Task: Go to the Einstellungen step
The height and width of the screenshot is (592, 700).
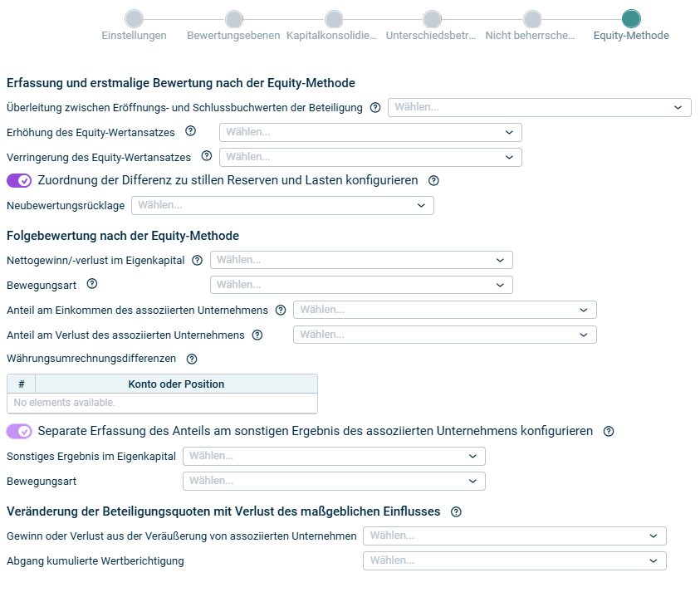Action: 134,20
